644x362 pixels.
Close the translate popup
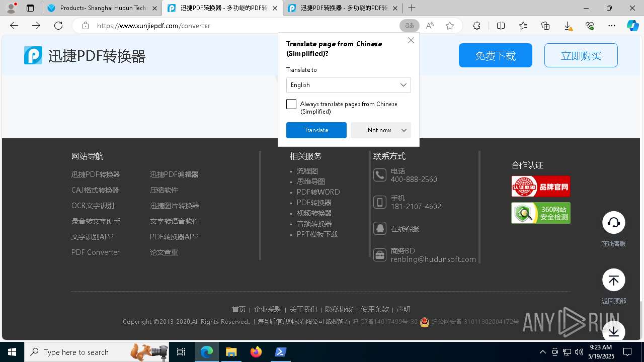coord(411,40)
